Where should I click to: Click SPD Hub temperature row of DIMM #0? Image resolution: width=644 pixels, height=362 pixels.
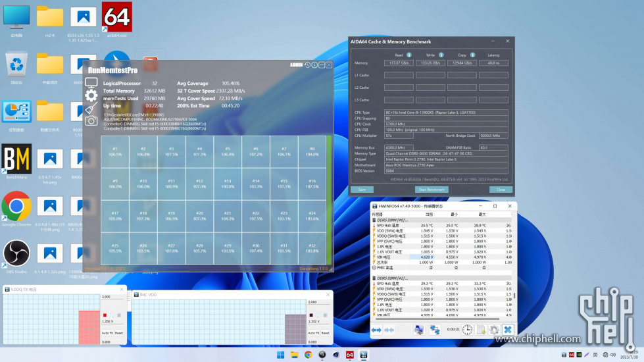click(x=441, y=225)
